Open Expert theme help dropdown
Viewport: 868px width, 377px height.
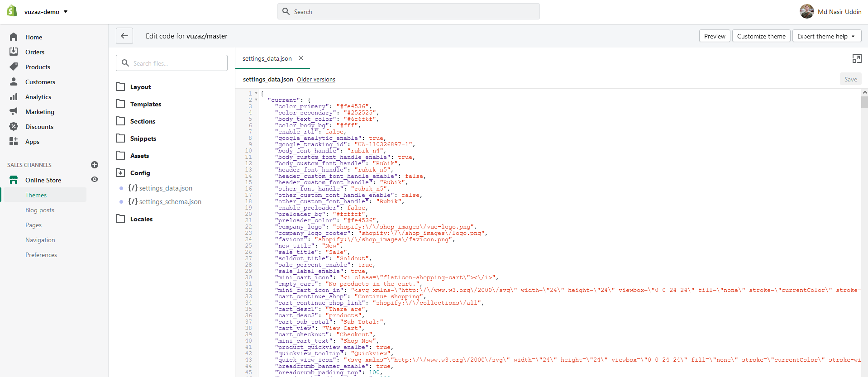click(x=826, y=36)
